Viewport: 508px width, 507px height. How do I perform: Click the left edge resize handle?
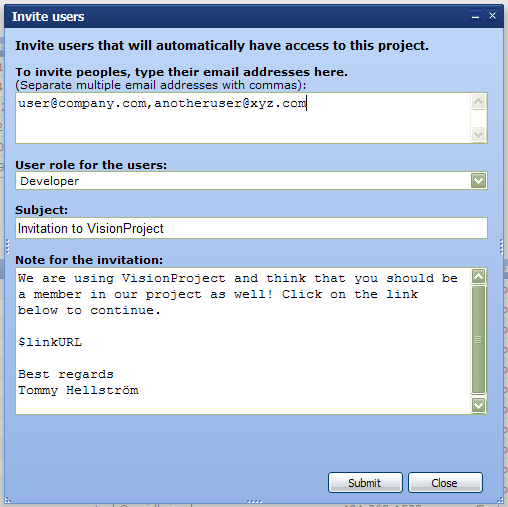(x=7, y=246)
